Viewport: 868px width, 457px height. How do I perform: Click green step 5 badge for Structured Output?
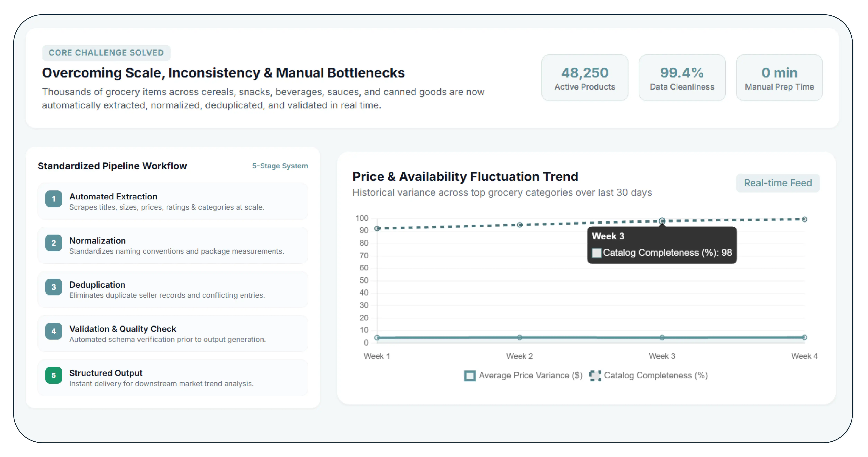(x=54, y=376)
